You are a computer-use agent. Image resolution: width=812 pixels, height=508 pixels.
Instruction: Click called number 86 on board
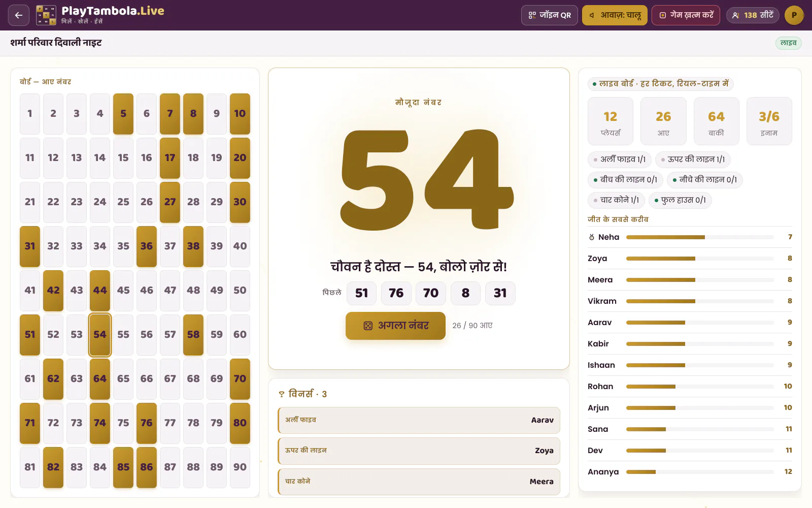tap(147, 467)
